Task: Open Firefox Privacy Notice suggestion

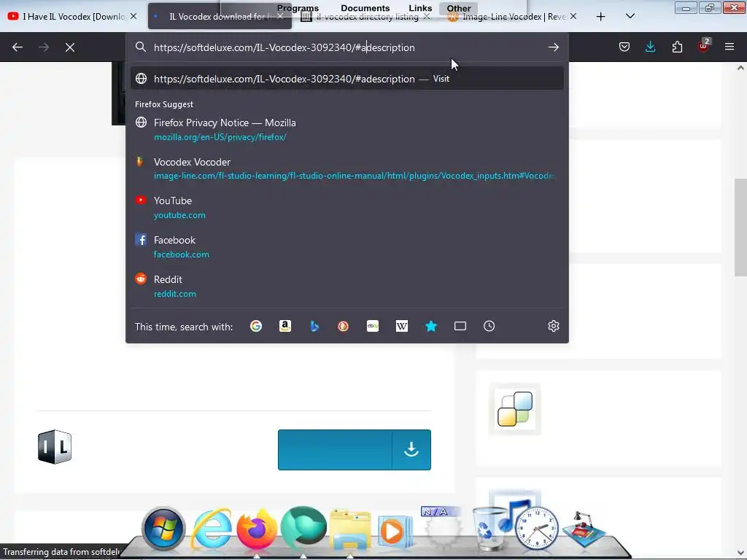Action: coord(347,130)
